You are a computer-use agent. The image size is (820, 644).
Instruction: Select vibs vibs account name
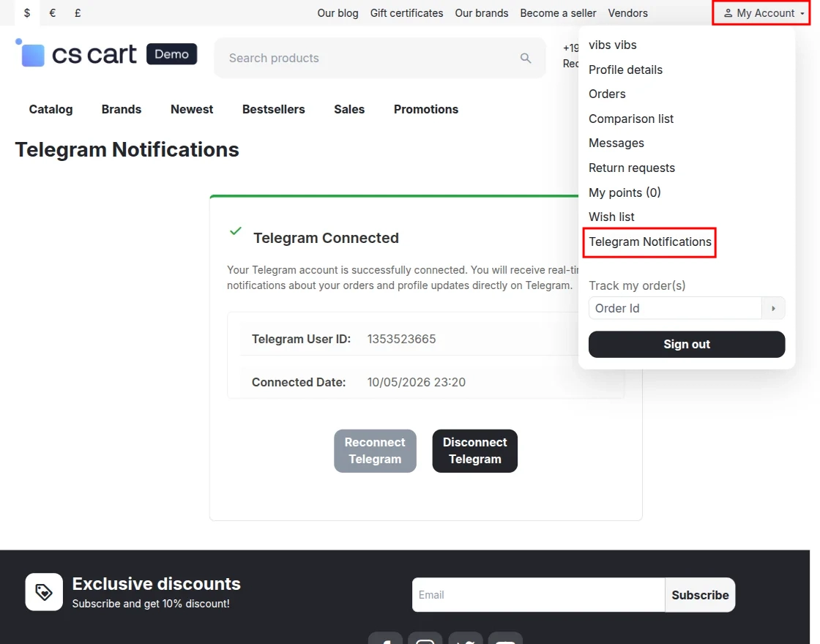click(612, 45)
